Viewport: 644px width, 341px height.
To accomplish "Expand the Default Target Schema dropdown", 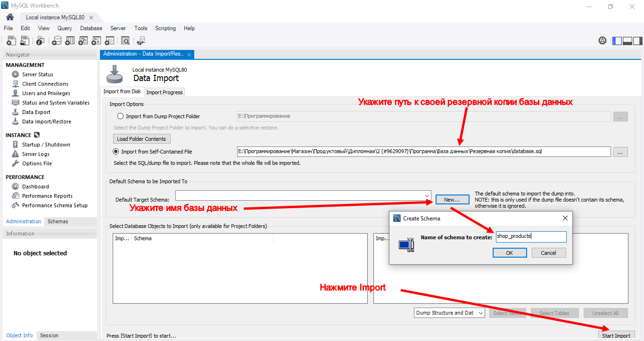I will 427,195.
